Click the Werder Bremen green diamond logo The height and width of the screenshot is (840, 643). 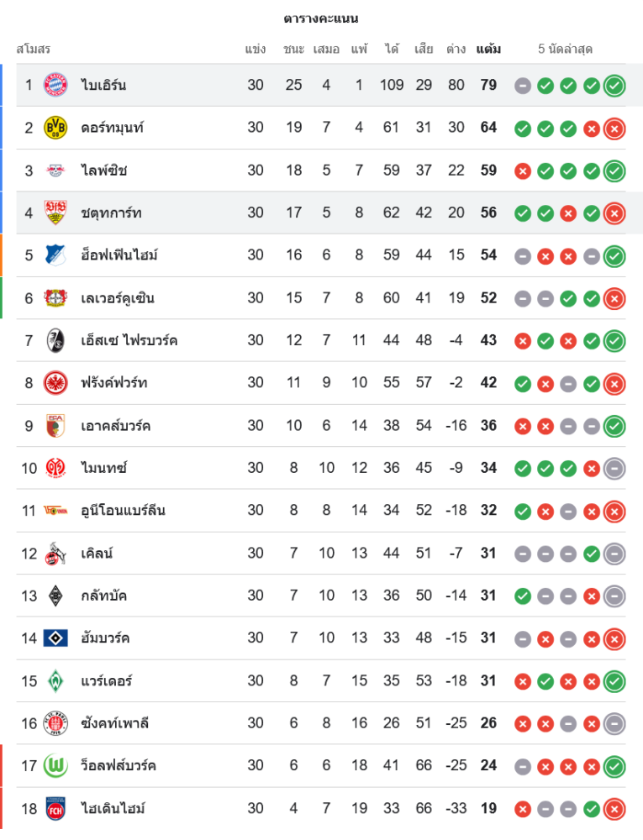coord(55,680)
